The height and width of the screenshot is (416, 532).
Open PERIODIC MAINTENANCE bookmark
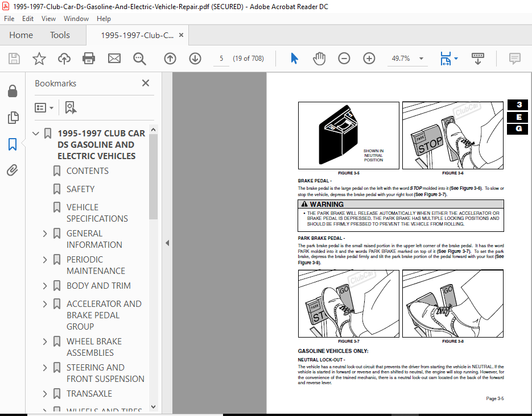tap(96, 265)
